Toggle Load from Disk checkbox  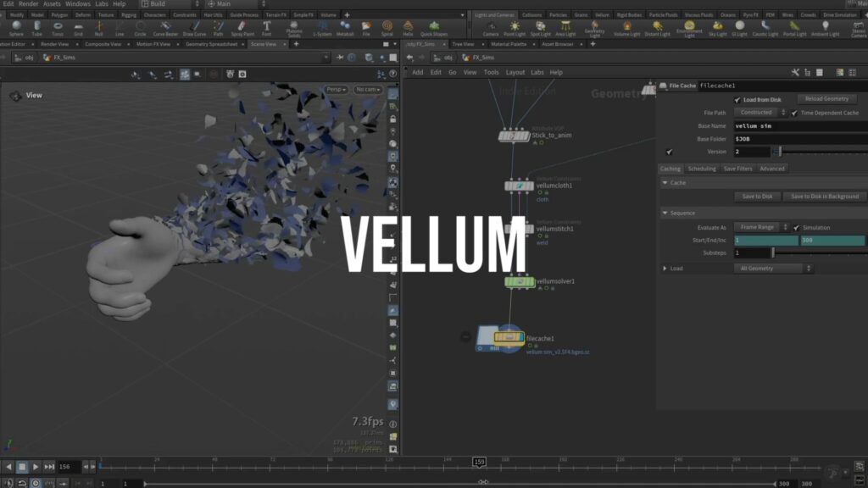click(737, 100)
